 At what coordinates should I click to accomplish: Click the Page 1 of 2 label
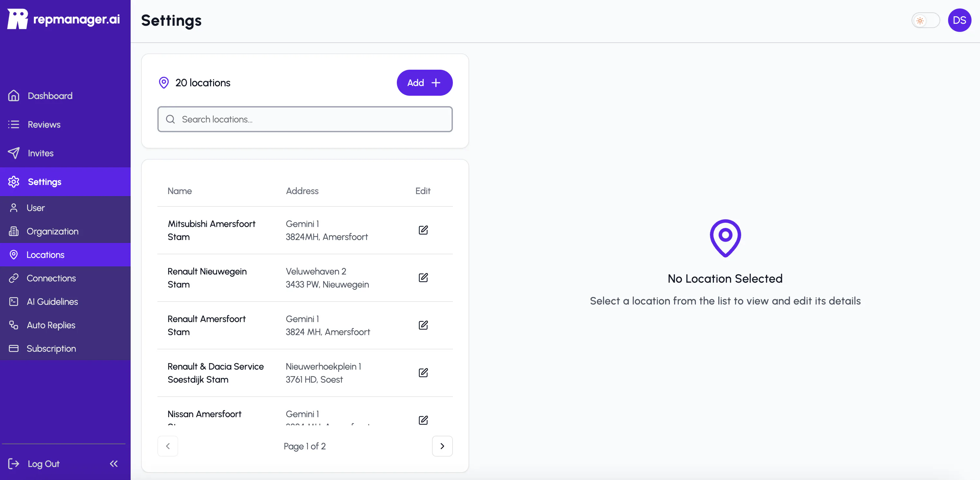point(305,446)
